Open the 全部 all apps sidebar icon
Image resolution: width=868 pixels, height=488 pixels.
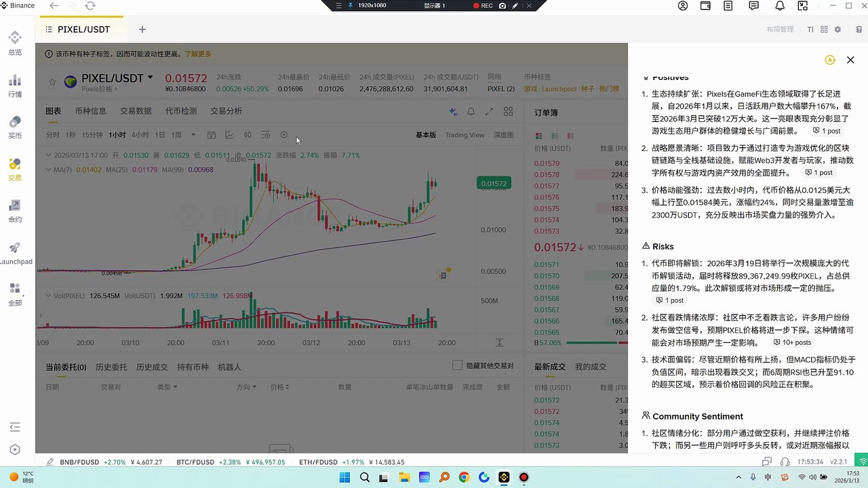pos(15,295)
